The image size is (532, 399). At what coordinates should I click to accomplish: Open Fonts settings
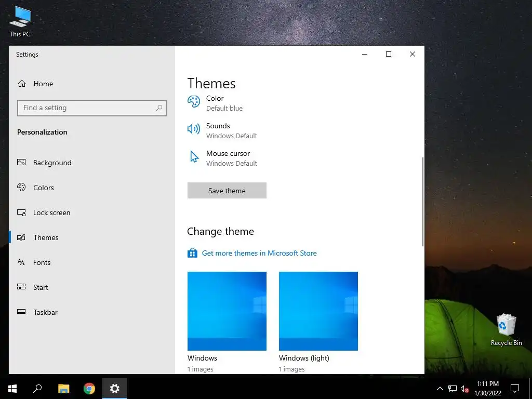pyautogui.click(x=91, y=262)
